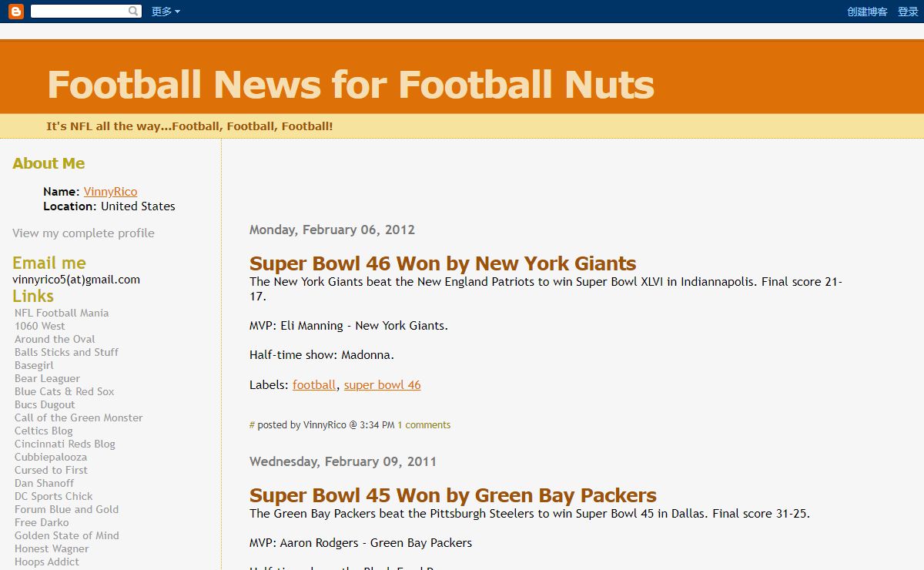This screenshot has height=570, width=924.
Task: Click the Half-time show: Madonna line
Action: point(322,355)
